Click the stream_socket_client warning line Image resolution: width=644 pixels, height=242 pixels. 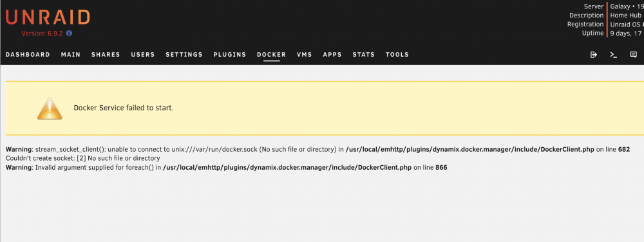pyautogui.click(x=317, y=150)
